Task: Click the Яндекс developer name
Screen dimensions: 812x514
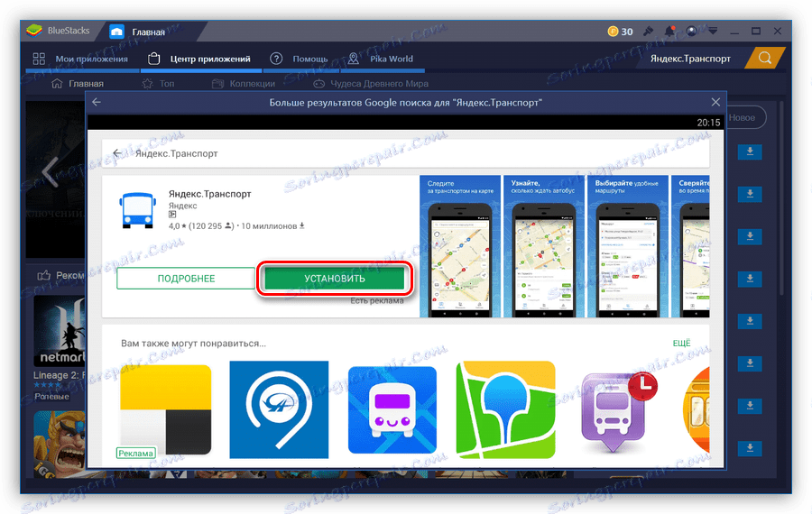Action: 183,206
